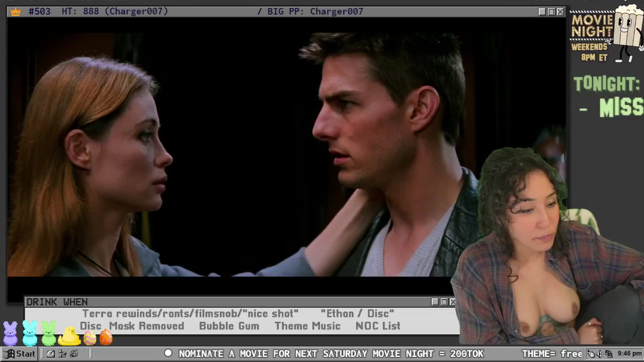
Task: Click the crown icon beside #503
Action: (15, 12)
